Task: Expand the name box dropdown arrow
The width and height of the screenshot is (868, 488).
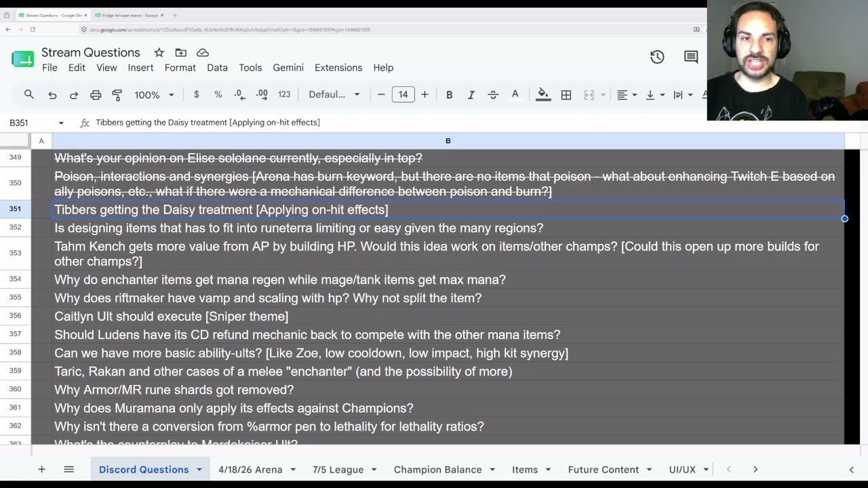Action: [x=61, y=123]
